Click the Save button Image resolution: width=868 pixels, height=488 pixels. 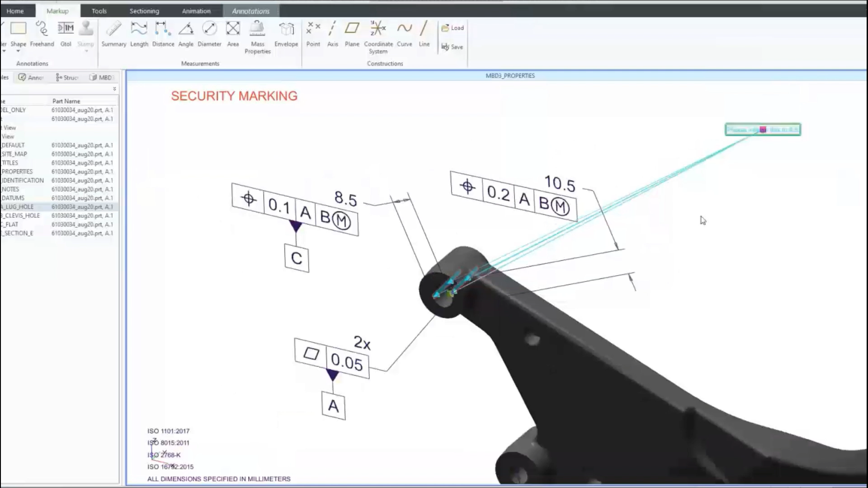452,47
